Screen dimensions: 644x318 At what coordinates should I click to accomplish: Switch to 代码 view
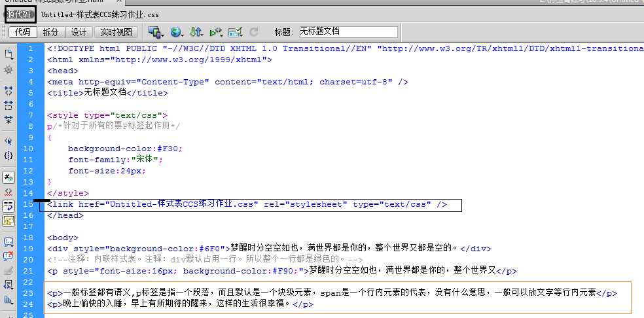(x=23, y=32)
